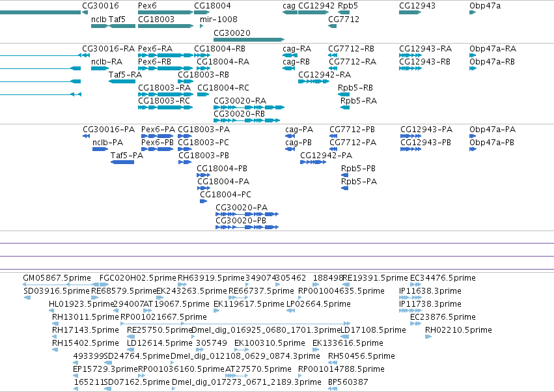Click EST "RP001021667.5prime" label
Viewport: 554px width, 392px height.
click(163, 317)
